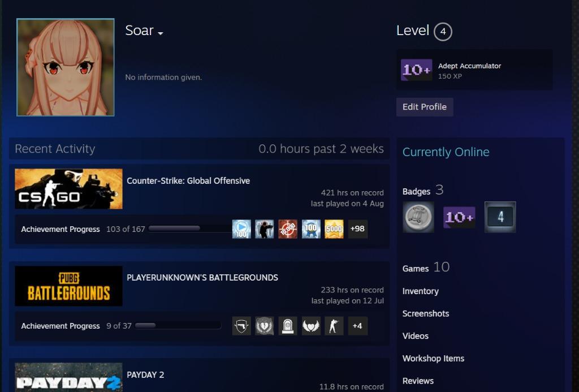Screen dimensions: 579x392
Task: Click the 'last played on 12 Jul' text
Action: point(348,300)
